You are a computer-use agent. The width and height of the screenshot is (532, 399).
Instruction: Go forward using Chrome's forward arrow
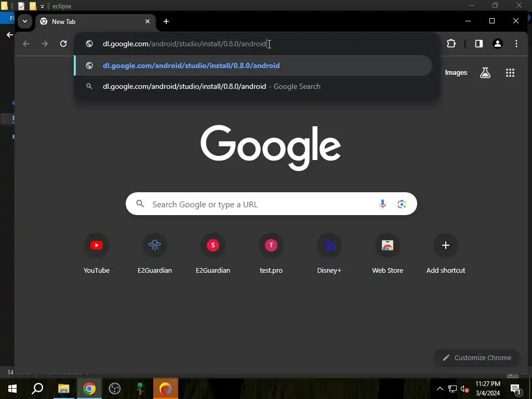coord(45,44)
